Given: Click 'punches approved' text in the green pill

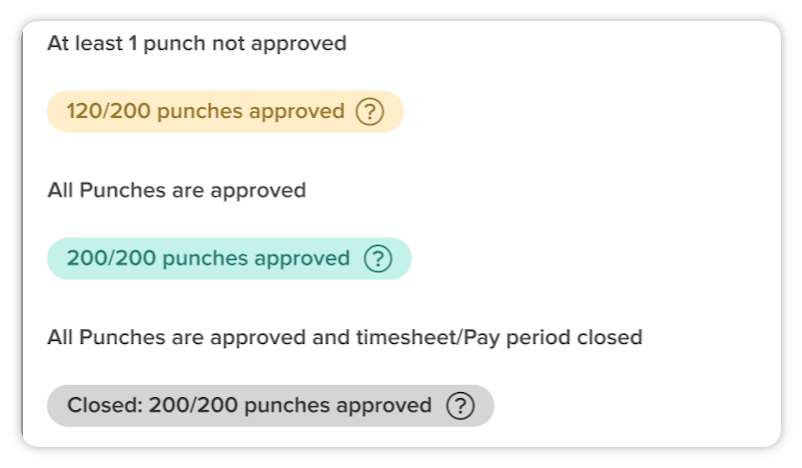Looking at the screenshot, I should click(x=256, y=259).
